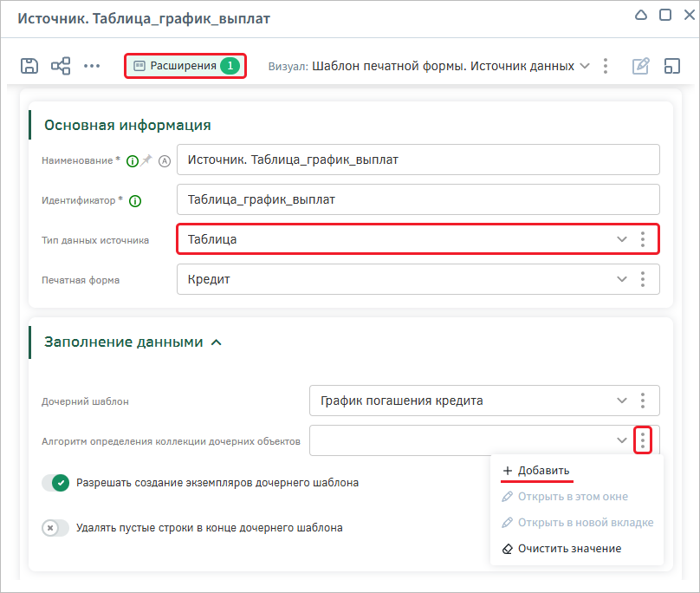The image size is (700, 593).
Task: Click the maximize window square icon
Action: click(x=665, y=16)
